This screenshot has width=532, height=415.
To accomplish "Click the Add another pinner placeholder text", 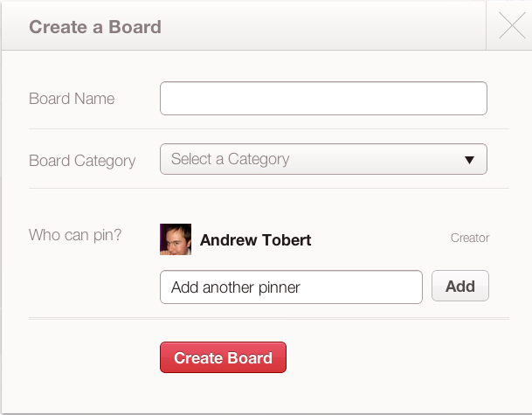I will 236,287.
